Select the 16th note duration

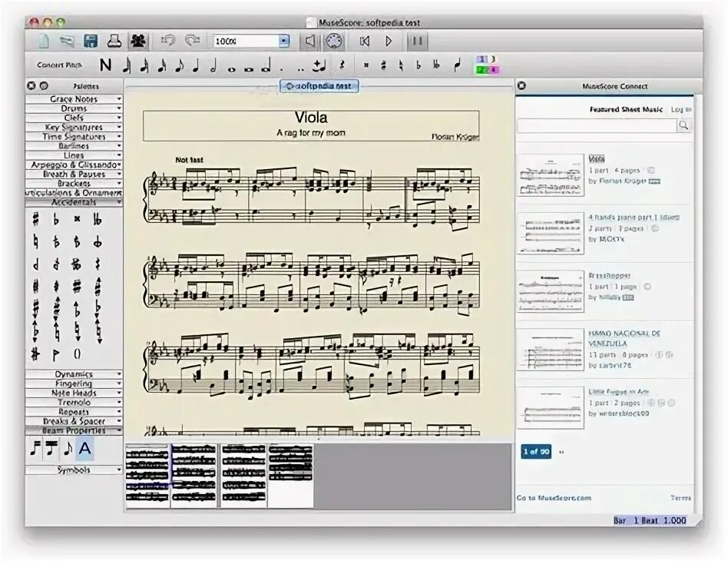(161, 66)
